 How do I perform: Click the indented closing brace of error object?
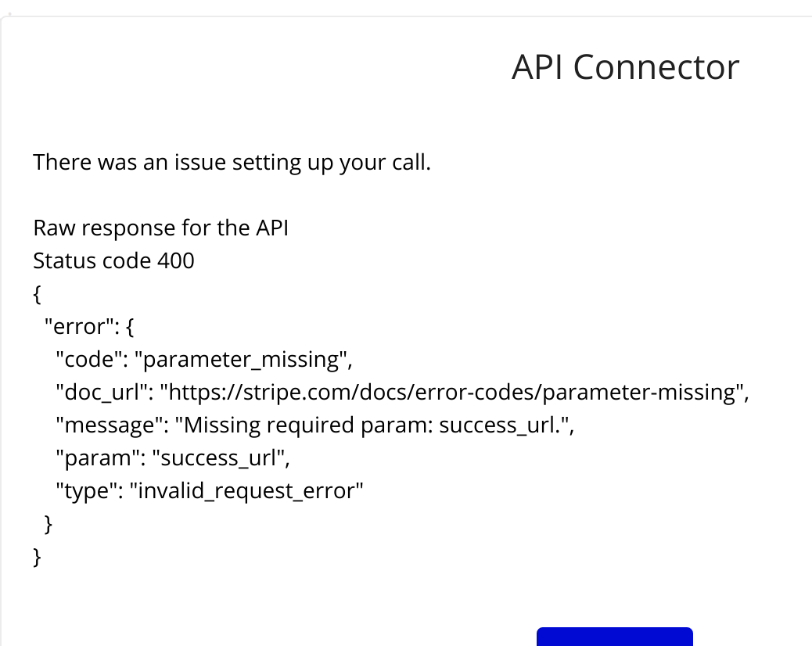[49, 524]
